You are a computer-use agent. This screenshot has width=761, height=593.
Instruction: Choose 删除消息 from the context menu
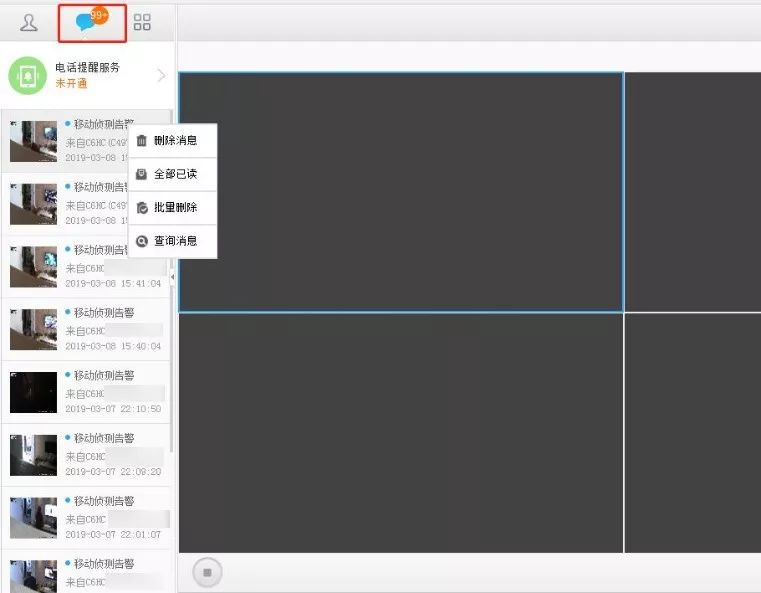[x=173, y=141]
